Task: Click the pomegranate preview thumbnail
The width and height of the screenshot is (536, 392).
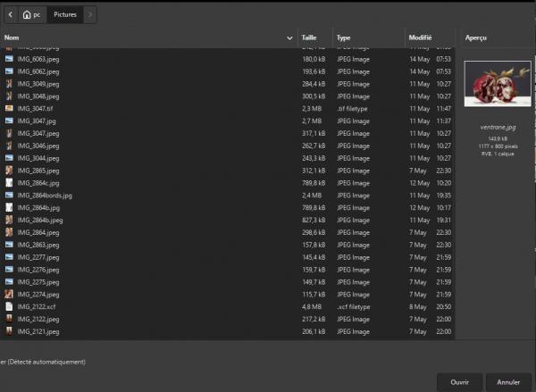Action: tap(498, 84)
